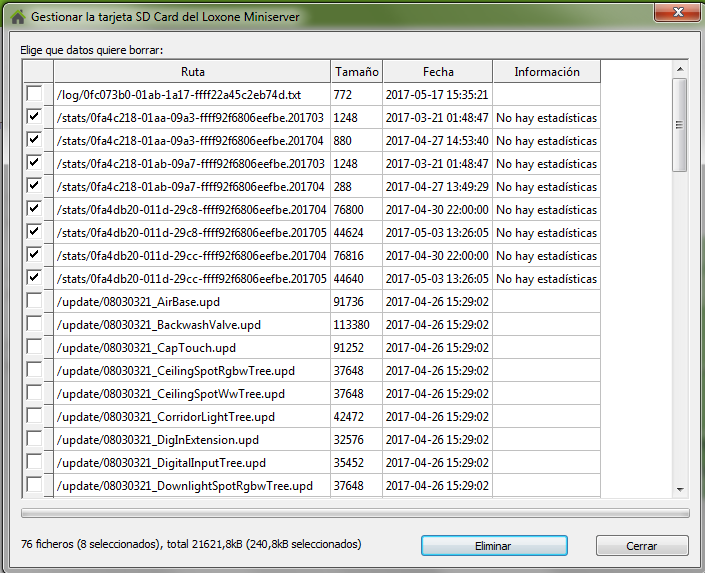Select the CorridorLightTree.upd row path
Image resolution: width=705 pixels, height=573 pixels.
point(166,417)
